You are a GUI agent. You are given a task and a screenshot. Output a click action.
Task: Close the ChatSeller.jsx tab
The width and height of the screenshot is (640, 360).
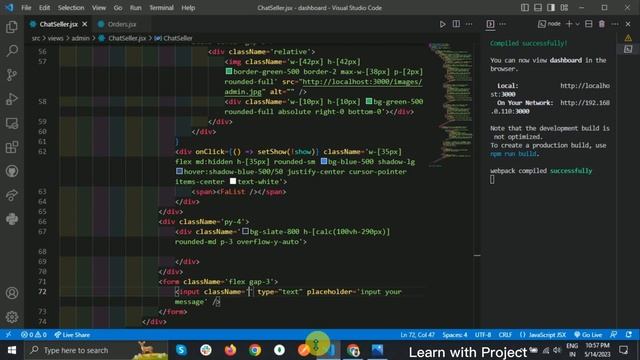coord(84,24)
